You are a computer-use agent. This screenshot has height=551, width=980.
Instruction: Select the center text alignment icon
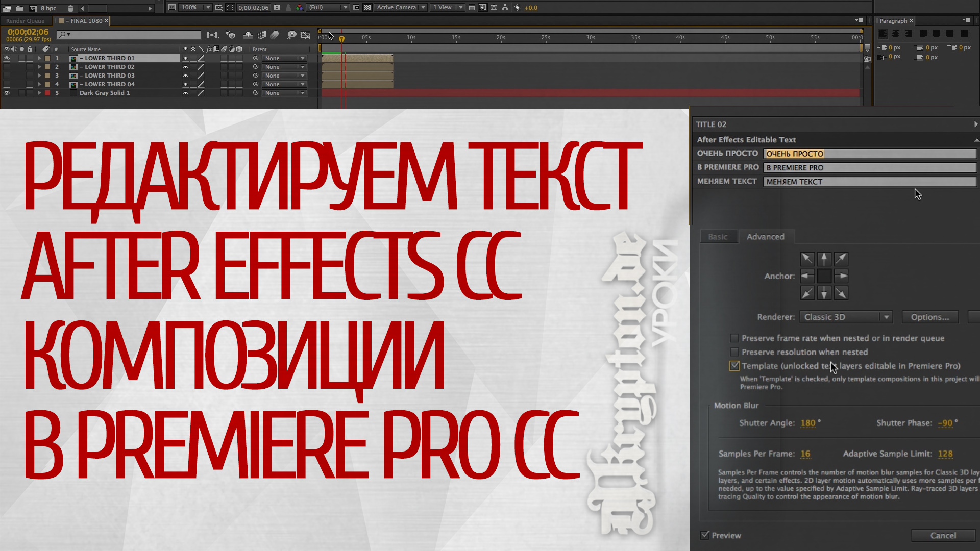[x=896, y=34]
